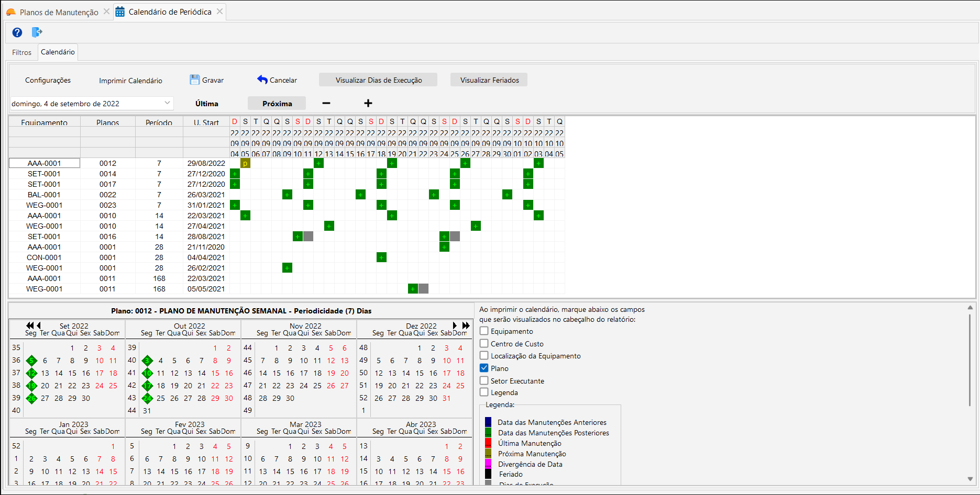Click double right arrow beside Dez 2022
Viewport: 980px width, 495px height.
pyautogui.click(x=466, y=325)
